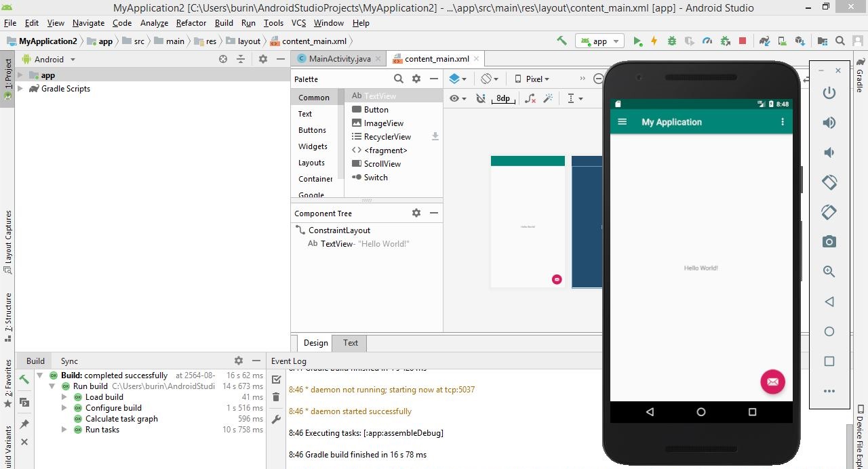Viewport: 868px width, 469px height.
Task: Toggle autoconnect magnet in layout editor
Action: click(481, 98)
